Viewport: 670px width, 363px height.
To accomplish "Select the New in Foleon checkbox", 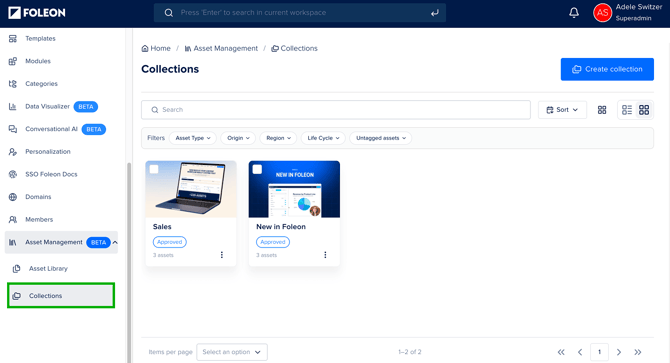I will click(x=257, y=169).
